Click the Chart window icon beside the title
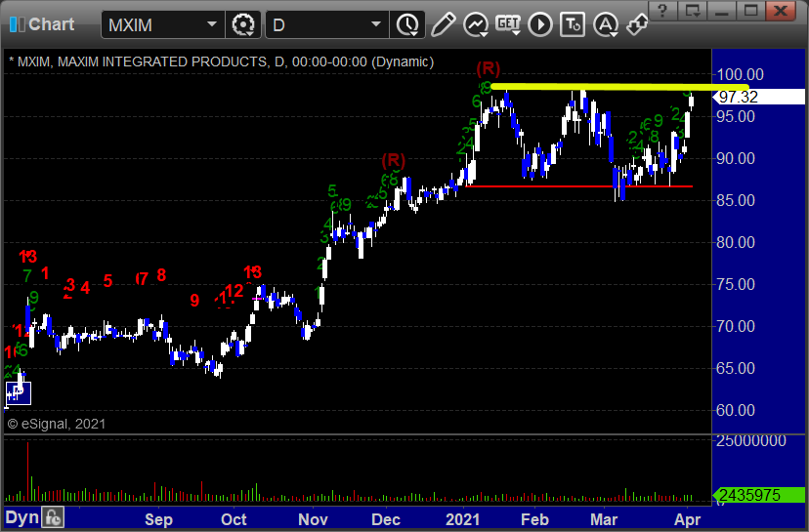Image resolution: width=809 pixels, height=532 pixels. click(17, 24)
